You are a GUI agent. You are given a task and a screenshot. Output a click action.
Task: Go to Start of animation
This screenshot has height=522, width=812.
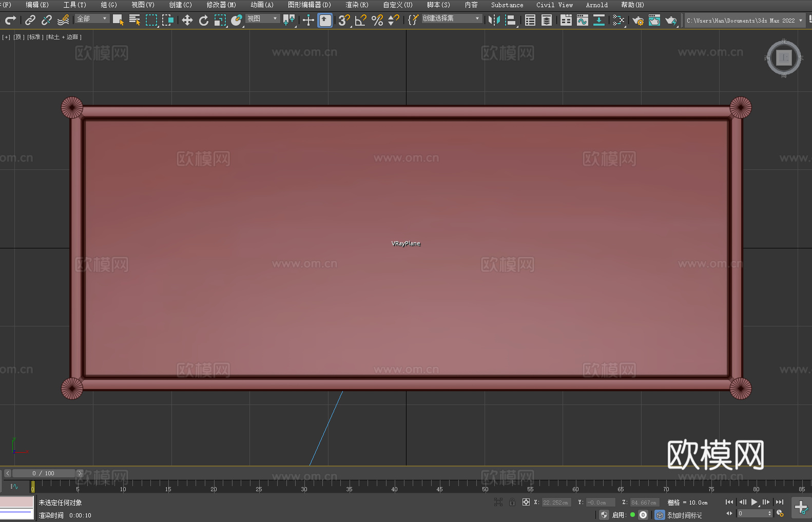729,502
